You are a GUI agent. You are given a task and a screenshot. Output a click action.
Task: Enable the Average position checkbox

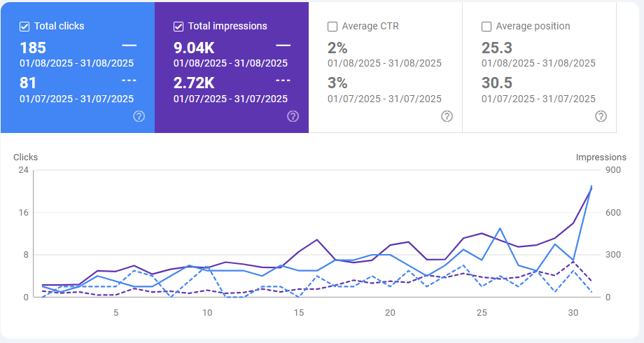[x=486, y=27]
